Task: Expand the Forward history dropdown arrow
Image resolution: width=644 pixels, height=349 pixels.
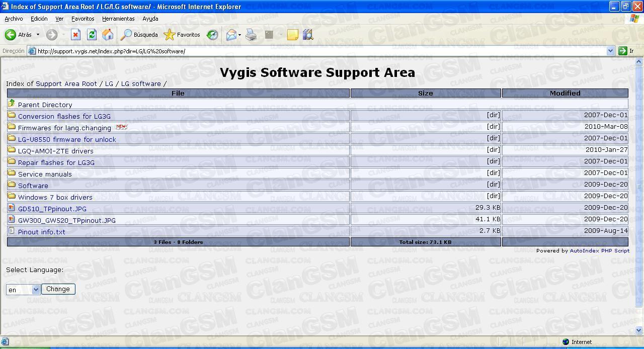Action: (63, 35)
